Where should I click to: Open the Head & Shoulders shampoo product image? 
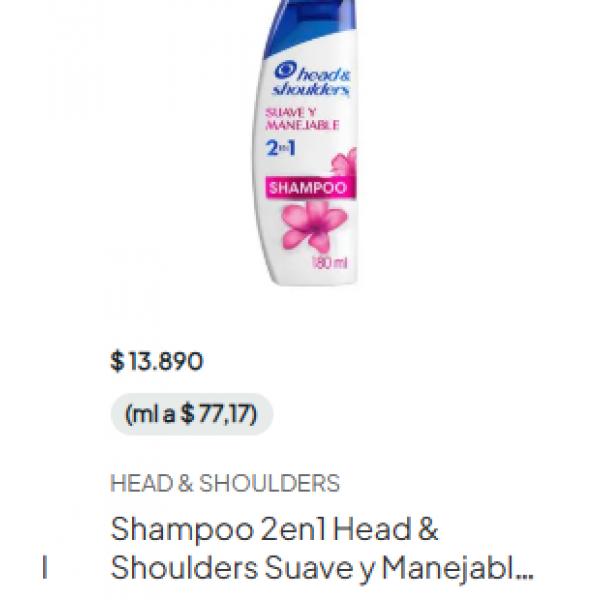306,142
